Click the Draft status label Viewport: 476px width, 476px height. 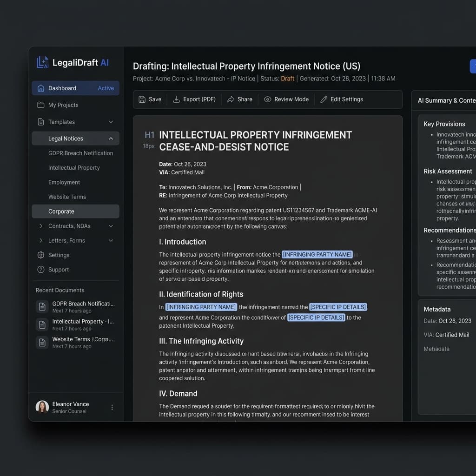coord(287,79)
